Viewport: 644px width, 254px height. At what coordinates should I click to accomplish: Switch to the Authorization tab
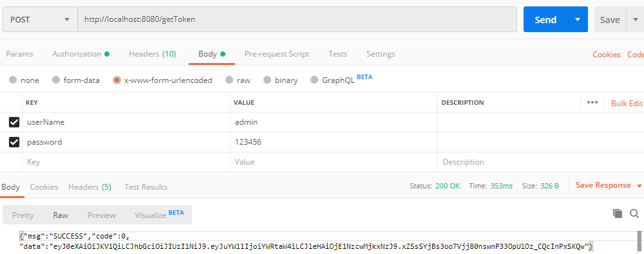pos(80,54)
